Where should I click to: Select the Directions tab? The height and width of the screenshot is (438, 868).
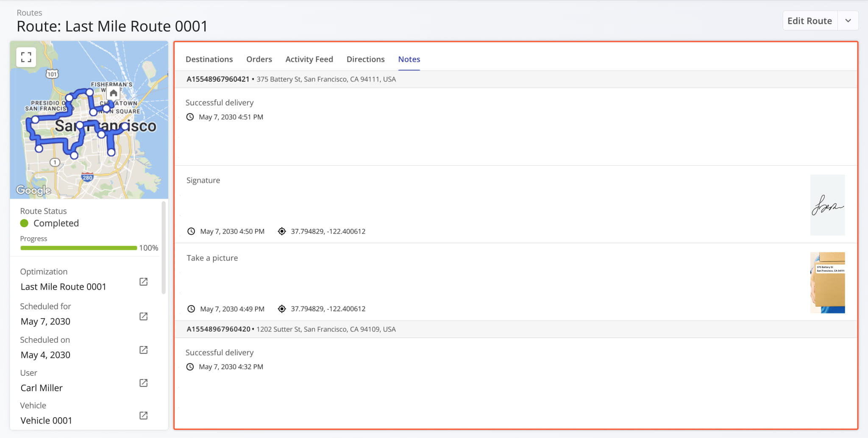(x=365, y=59)
